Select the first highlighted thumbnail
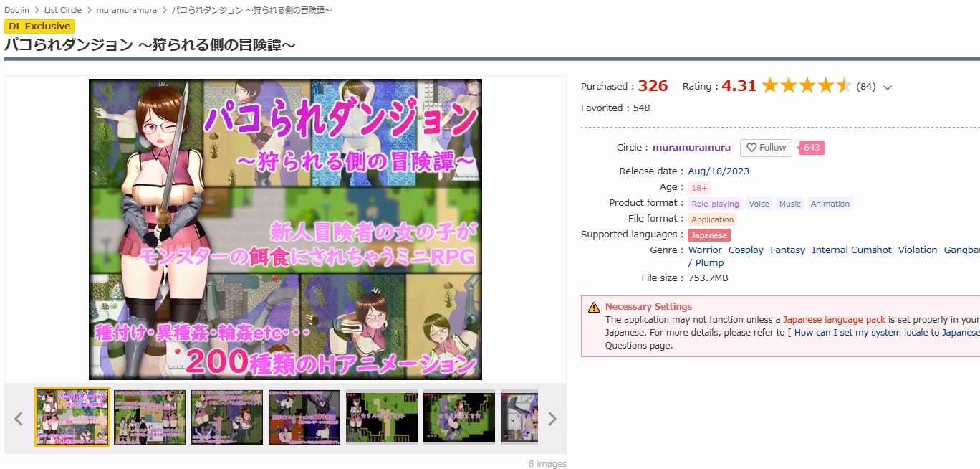The width and height of the screenshot is (980, 469). click(72, 417)
